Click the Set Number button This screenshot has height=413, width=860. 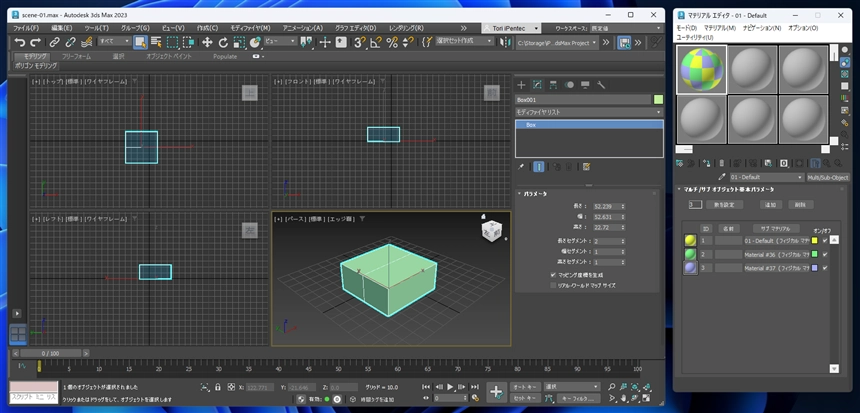coord(725,205)
